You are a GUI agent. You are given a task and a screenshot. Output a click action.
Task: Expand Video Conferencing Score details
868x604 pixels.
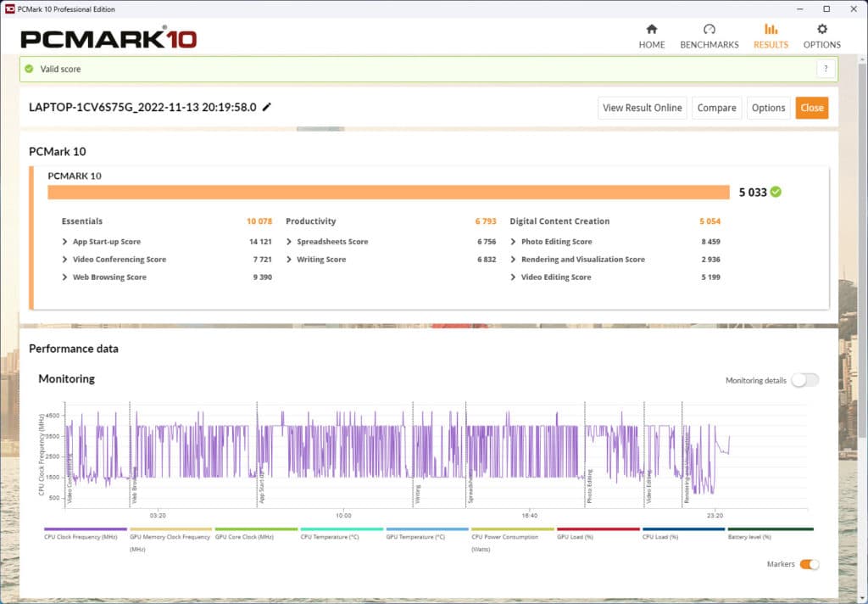click(64, 260)
